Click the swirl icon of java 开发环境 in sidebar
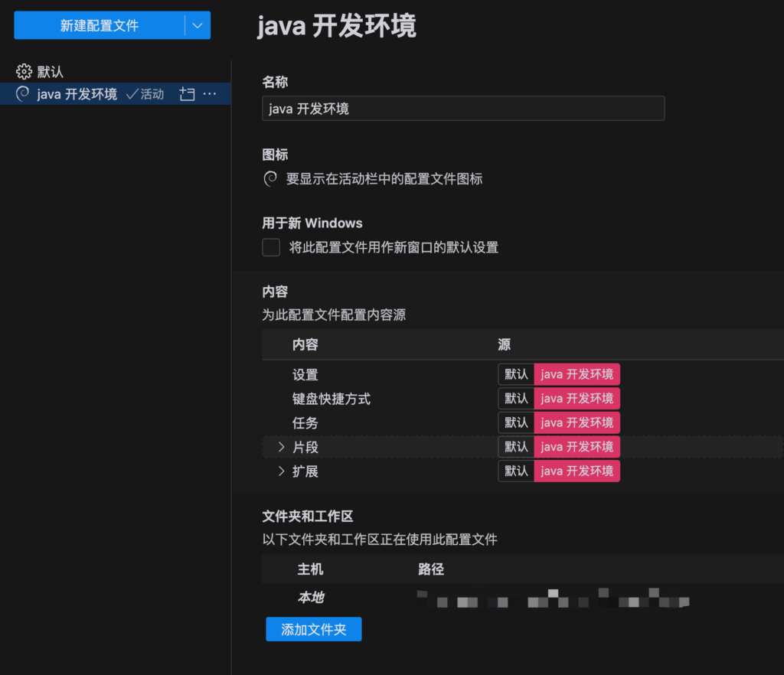 (23, 94)
